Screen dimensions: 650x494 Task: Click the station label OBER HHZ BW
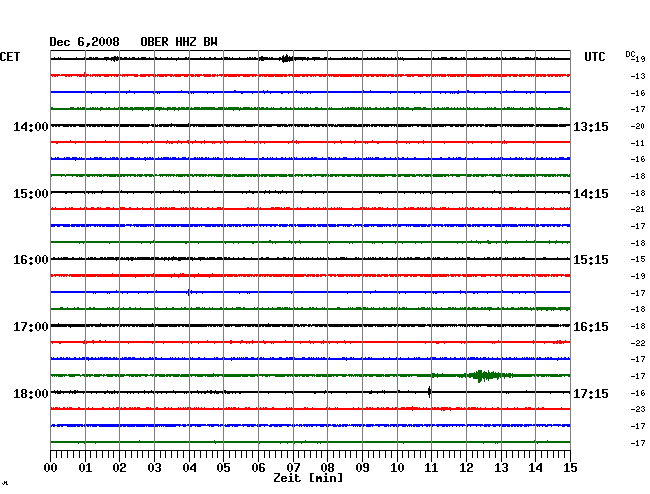pyautogui.click(x=179, y=42)
